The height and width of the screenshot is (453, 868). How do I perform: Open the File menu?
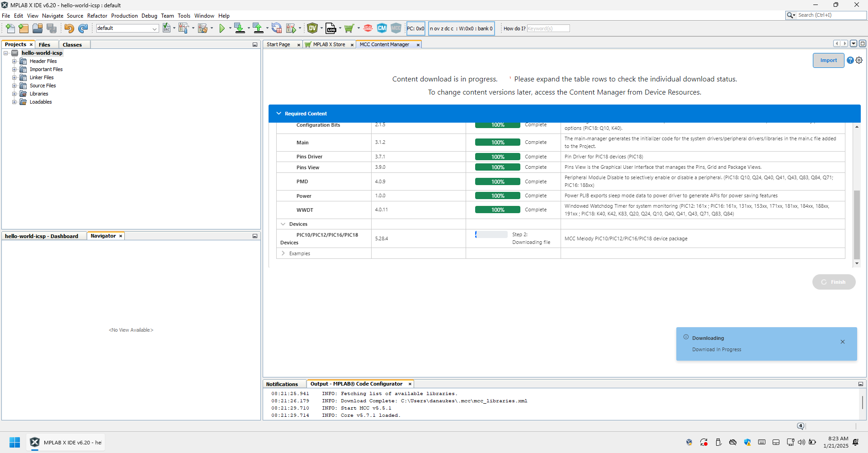click(x=6, y=16)
